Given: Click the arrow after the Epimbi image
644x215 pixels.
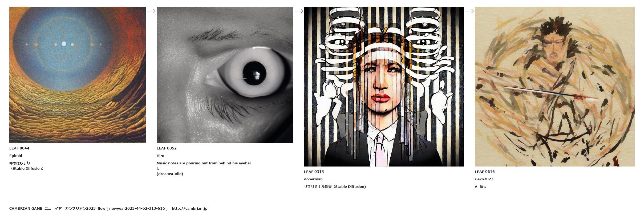Looking at the screenshot, I should pyautogui.click(x=151, y=11).
